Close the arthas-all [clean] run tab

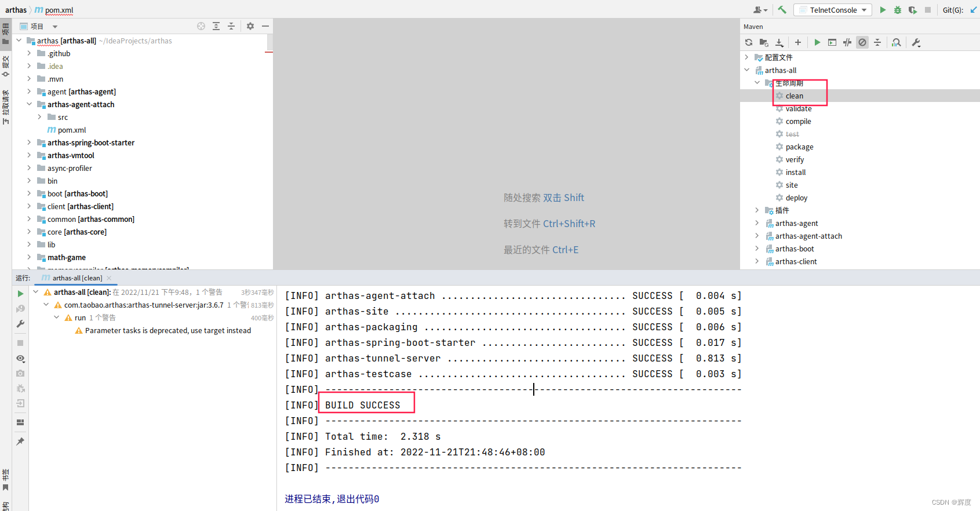point(109,278)
